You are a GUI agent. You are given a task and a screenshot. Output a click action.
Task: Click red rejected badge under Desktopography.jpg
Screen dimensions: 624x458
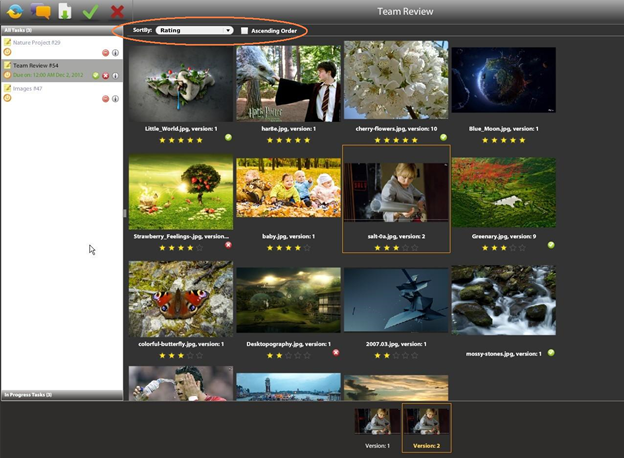336,353
